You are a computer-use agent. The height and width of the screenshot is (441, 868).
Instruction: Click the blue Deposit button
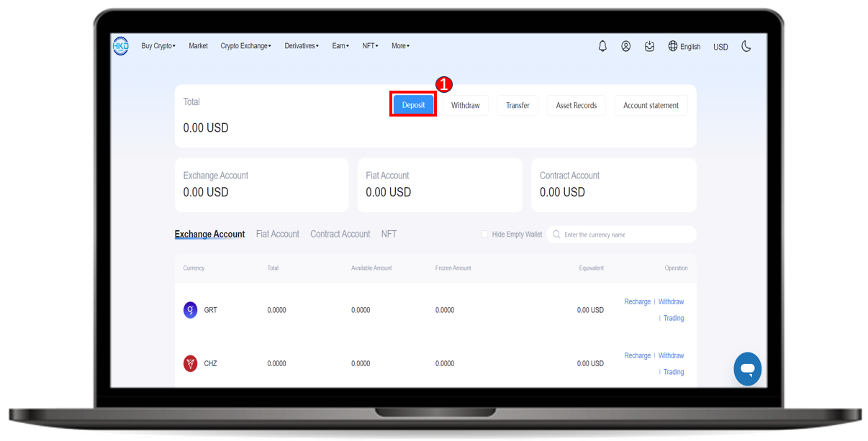[x=413, y=105]
